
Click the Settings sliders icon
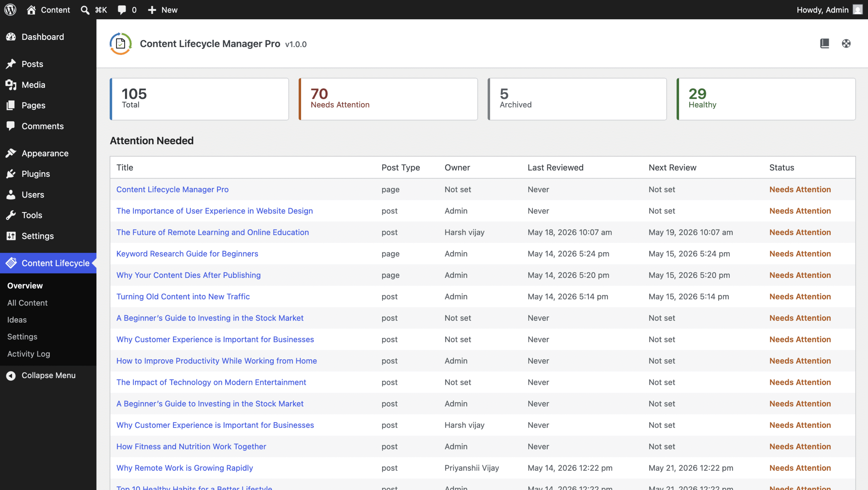pos(11,236)
